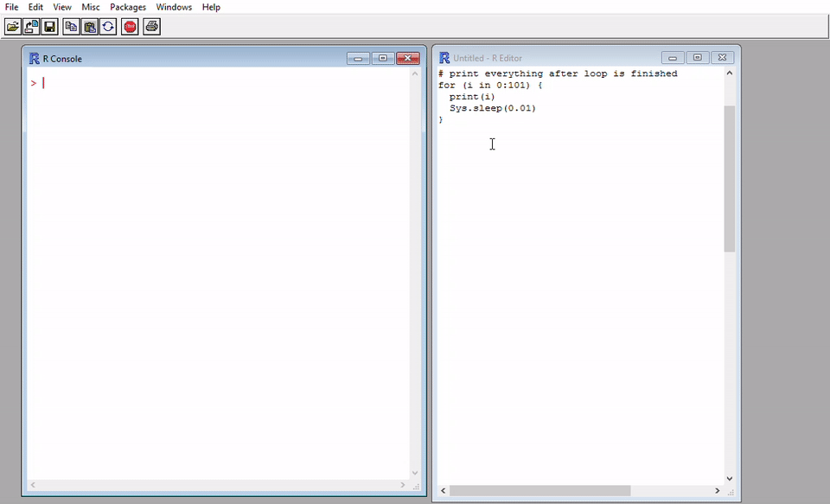The image size is (830, 504).
Task: Stop current computation with red icon
Action: click(130, 27)
